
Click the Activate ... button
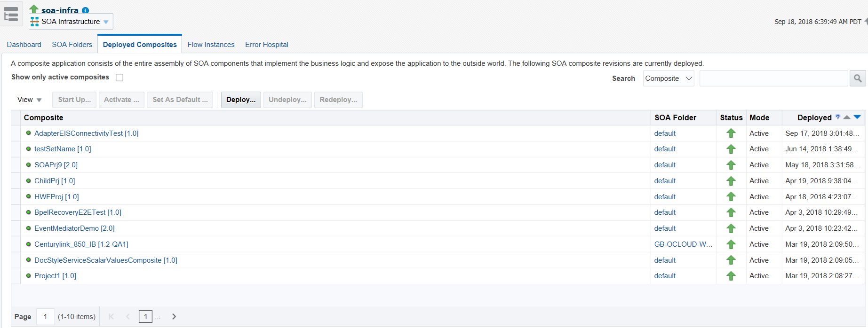tap(121, 100)
